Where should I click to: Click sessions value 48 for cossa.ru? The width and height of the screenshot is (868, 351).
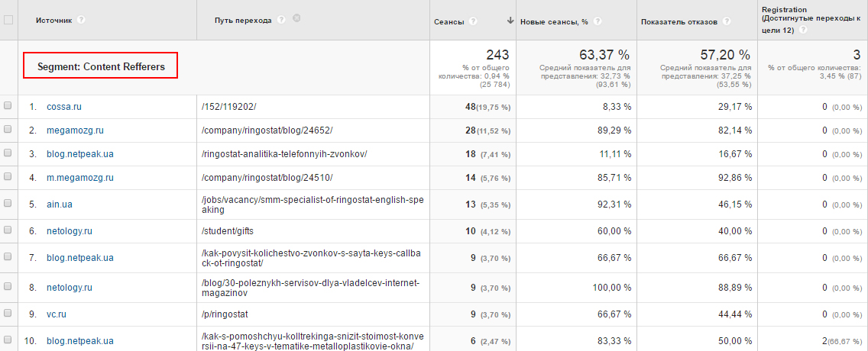471,107
